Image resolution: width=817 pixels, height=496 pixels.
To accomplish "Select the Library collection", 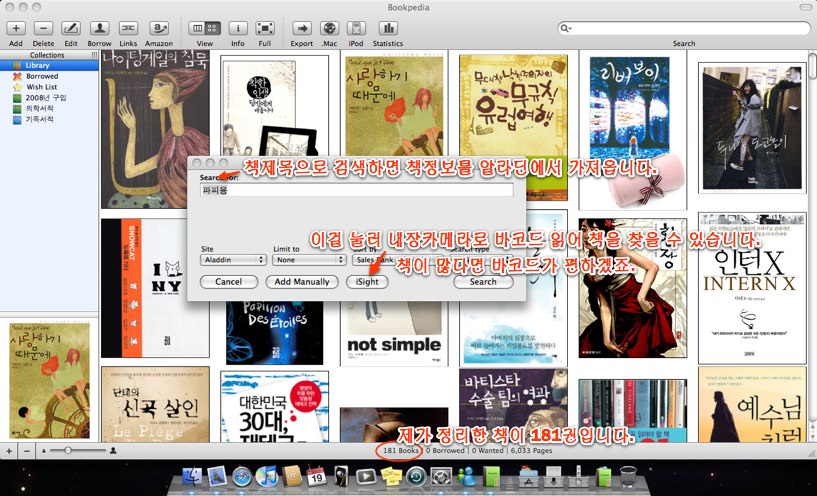I will click(49, 65).
